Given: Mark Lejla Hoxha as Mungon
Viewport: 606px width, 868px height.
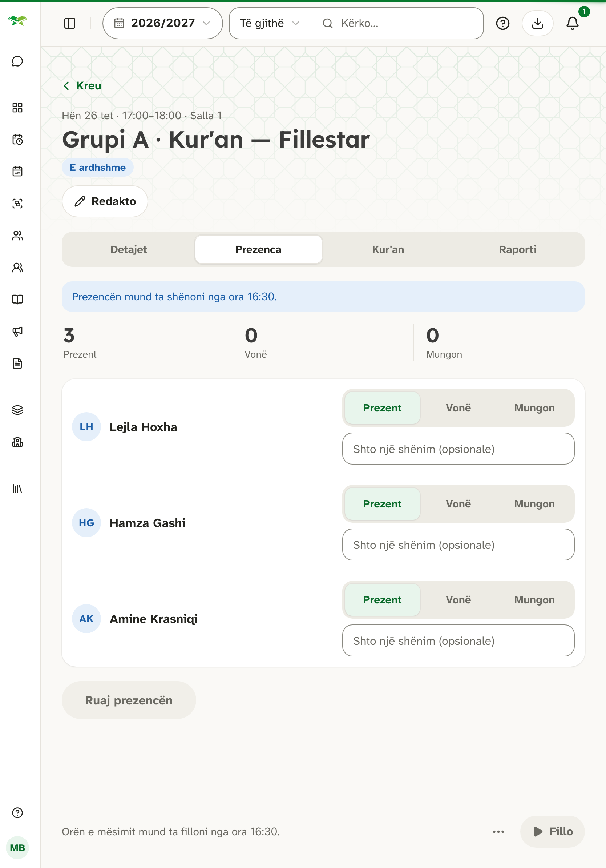Looking at the screenshot, I should (x=534, y=408).
